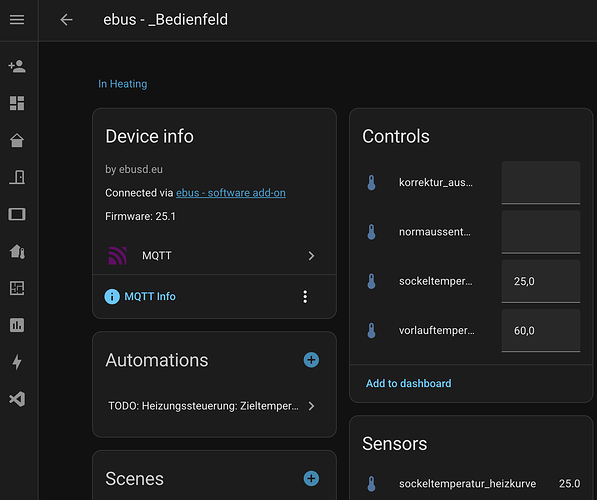Click Add to dashboard

[409, 383]
